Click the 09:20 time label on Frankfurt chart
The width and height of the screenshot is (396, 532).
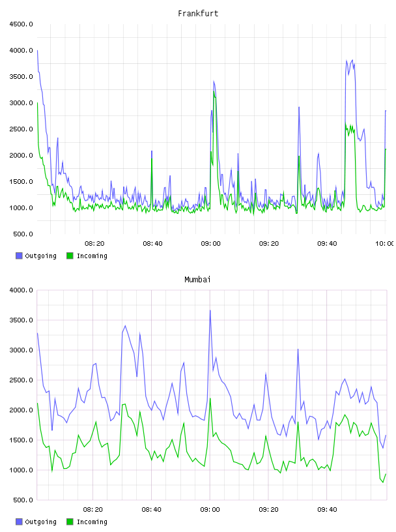point(269,244)
